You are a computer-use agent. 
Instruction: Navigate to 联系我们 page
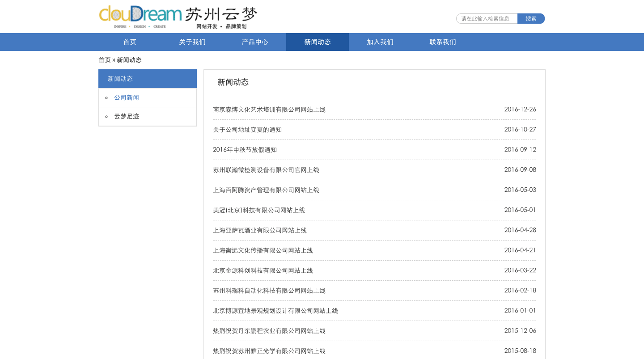coord(443,42)
